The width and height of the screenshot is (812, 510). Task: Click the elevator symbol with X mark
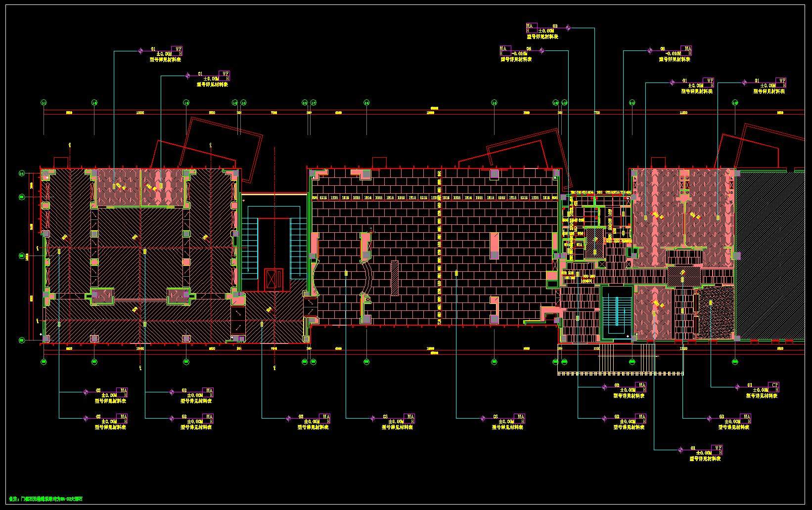[x=273, y=278]
